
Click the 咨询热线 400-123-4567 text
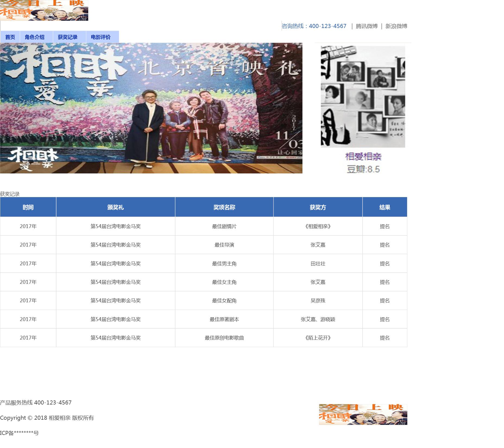[314, 26]
